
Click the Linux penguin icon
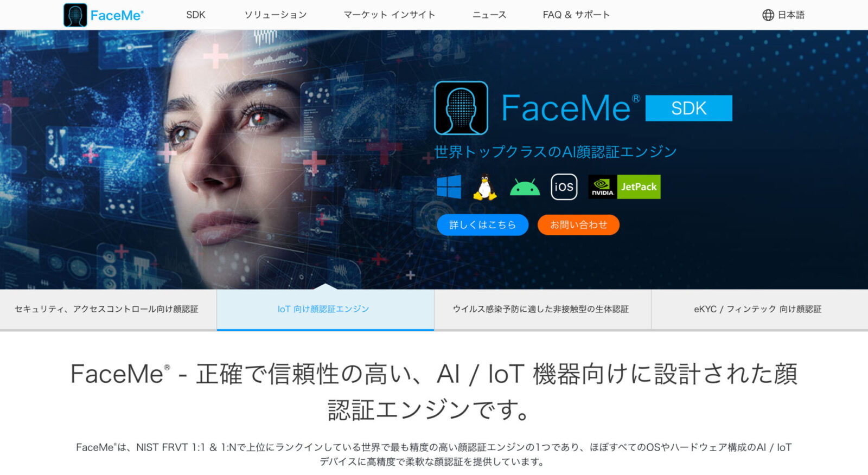point(485,187)
